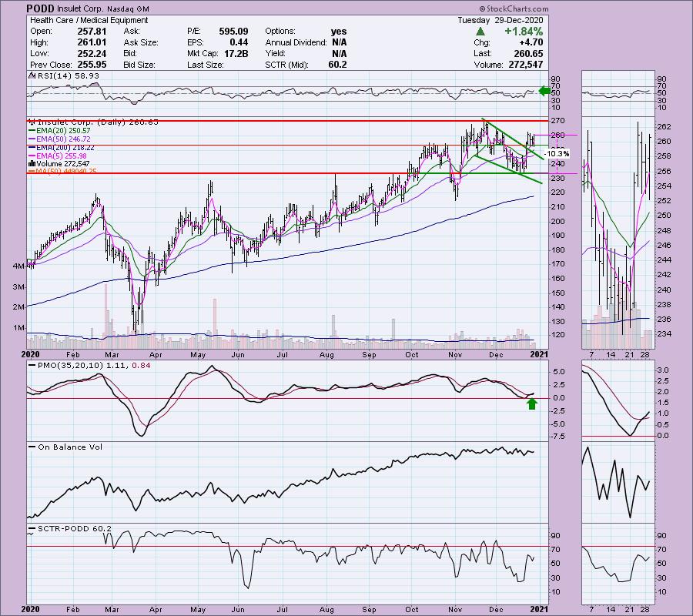This screenshot has height=616, width=693.
Task: Click the Annual Dividend label
Action: [296, 42]
